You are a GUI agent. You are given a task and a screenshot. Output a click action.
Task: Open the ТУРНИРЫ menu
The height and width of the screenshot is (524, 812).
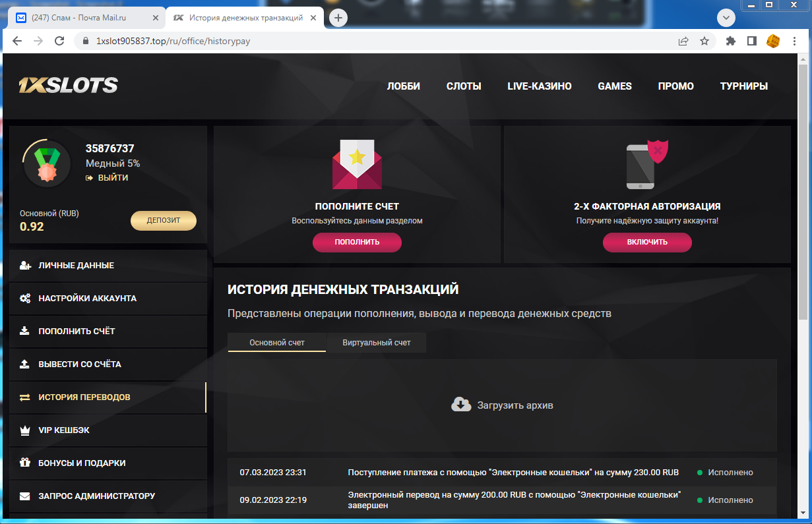(744, 86)
